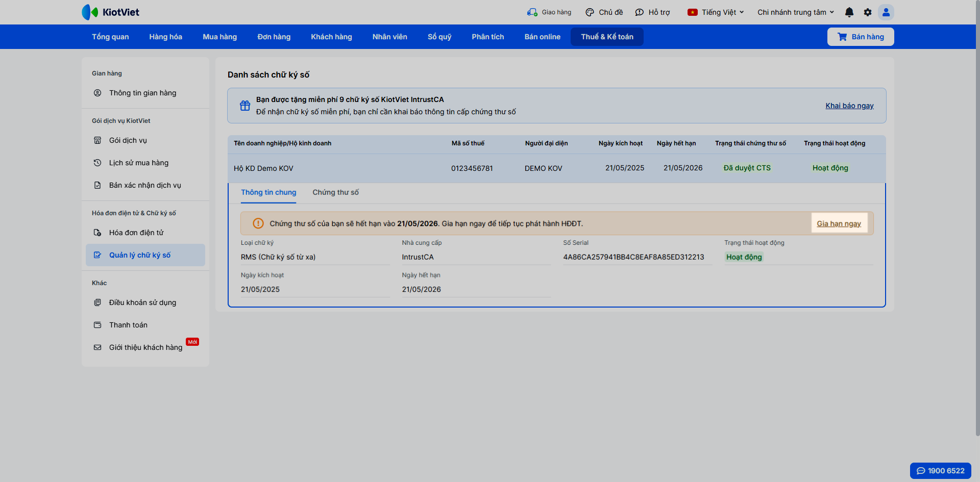
Task: Click the Hoạt động status in the details panel
Action: click(744, 257)
